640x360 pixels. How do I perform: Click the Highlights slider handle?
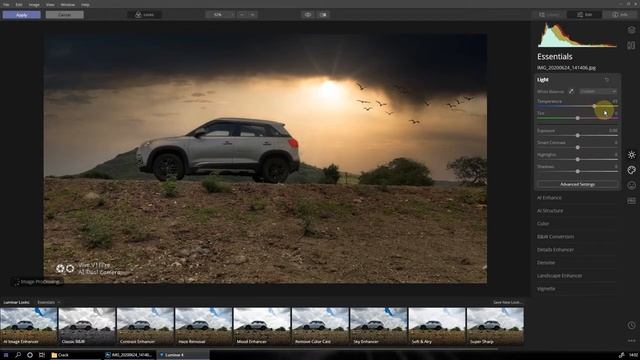(x=578, y=159)
